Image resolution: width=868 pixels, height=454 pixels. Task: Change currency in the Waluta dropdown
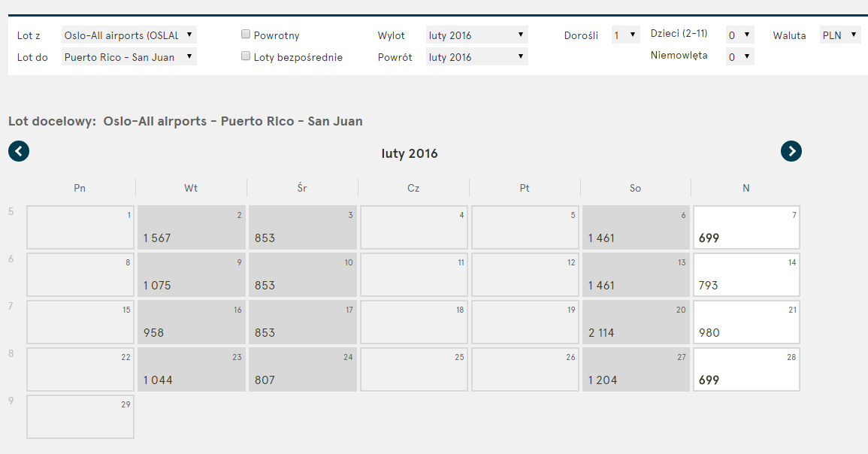click(x=839, y=35)
